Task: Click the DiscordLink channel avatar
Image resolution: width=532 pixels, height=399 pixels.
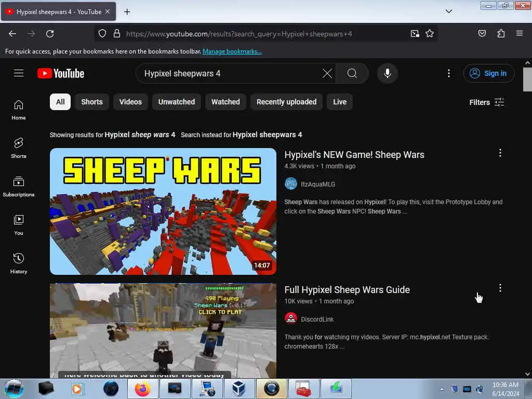Action: [291, 318]
